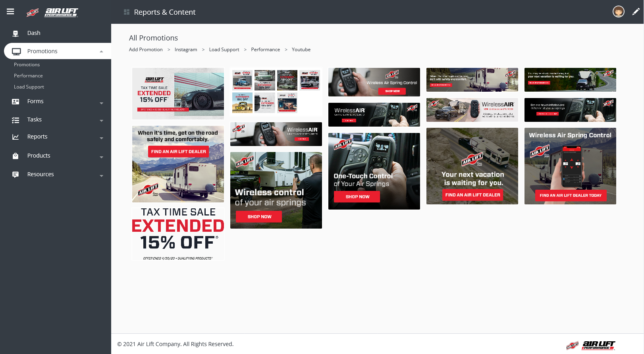Click the copyright text in footer

175,344
